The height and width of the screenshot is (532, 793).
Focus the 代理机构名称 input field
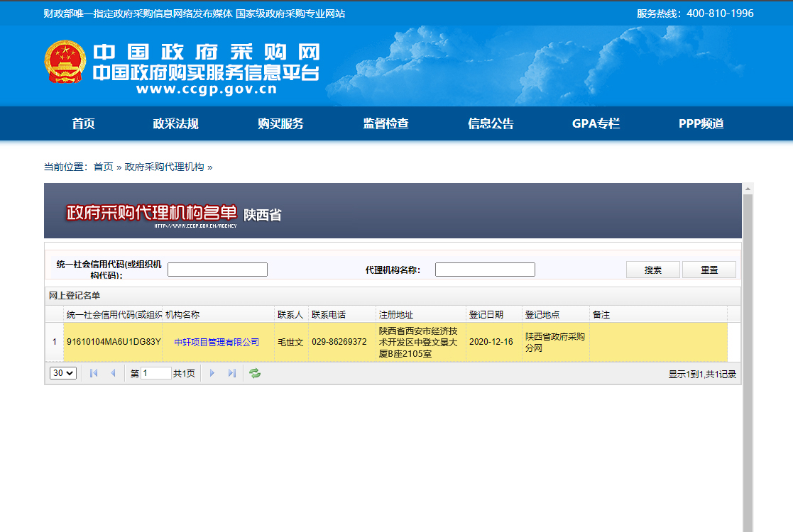click(485, 270)
